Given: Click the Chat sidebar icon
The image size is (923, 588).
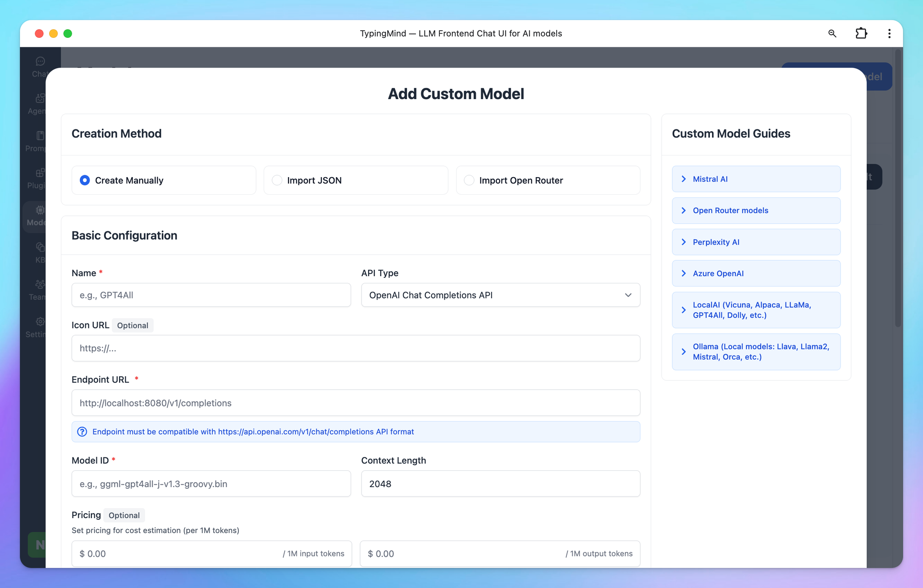Looking at the screenshot, I should point(40,62).
